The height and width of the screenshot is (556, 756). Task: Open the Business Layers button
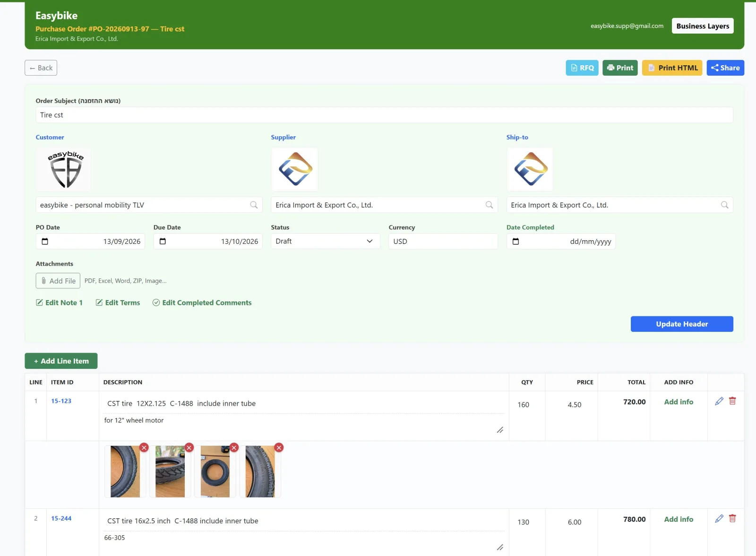click(x=703, y=26)
